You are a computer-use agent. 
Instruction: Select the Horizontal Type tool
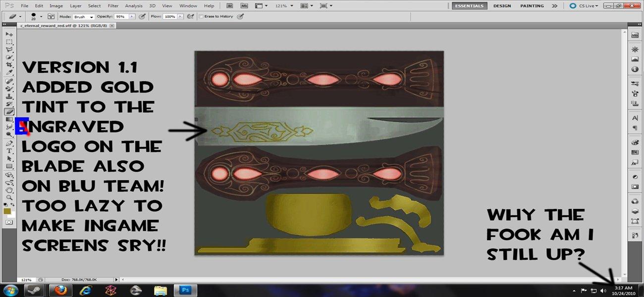click(x=9, y=150)
